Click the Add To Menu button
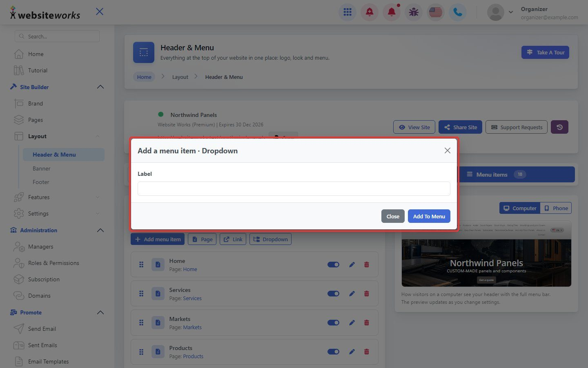The width and height of the screenshot is (588, 368). (429, 216)
